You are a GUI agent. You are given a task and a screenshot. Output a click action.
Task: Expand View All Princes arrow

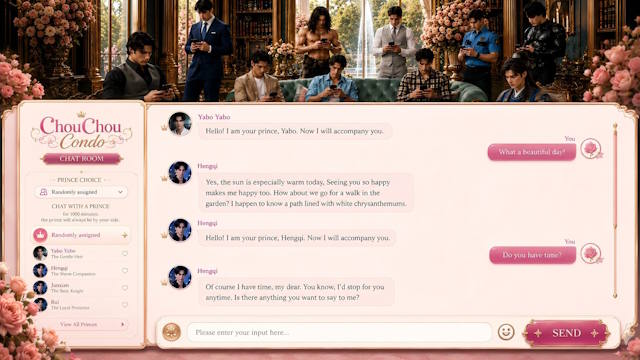coord(122,324)
